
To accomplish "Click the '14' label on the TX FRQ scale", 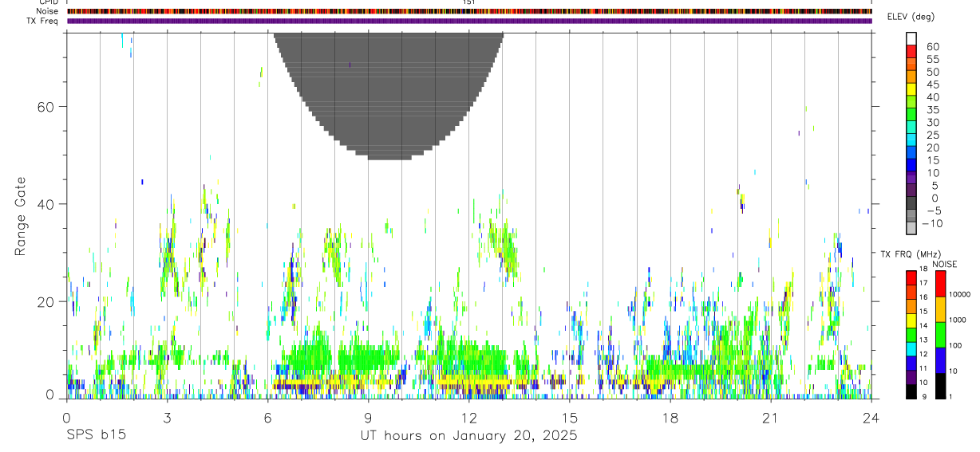I will (x=923, y=325).
